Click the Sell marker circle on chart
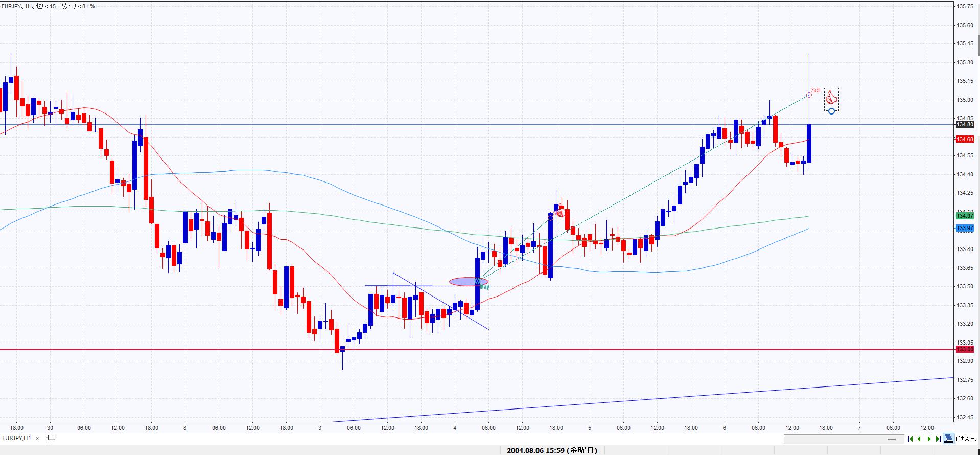Viewport: 980px width, 455px height. click(809, 95)
